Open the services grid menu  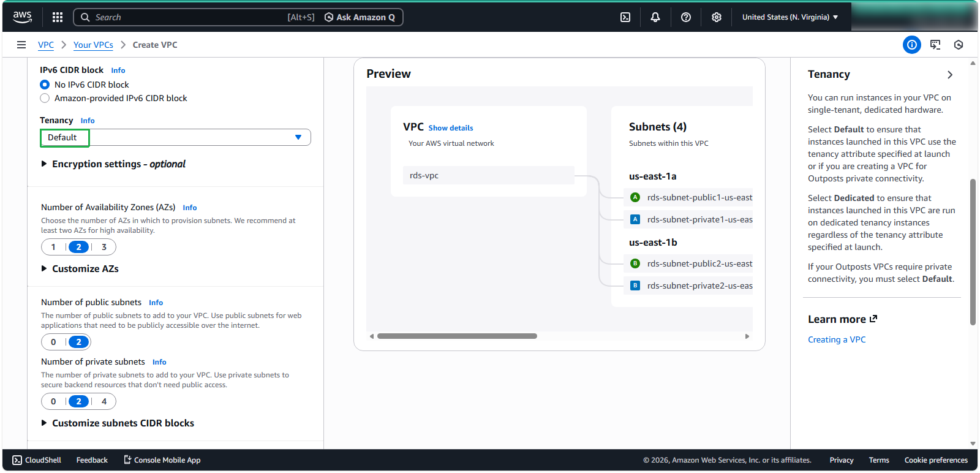pos(58,17)
